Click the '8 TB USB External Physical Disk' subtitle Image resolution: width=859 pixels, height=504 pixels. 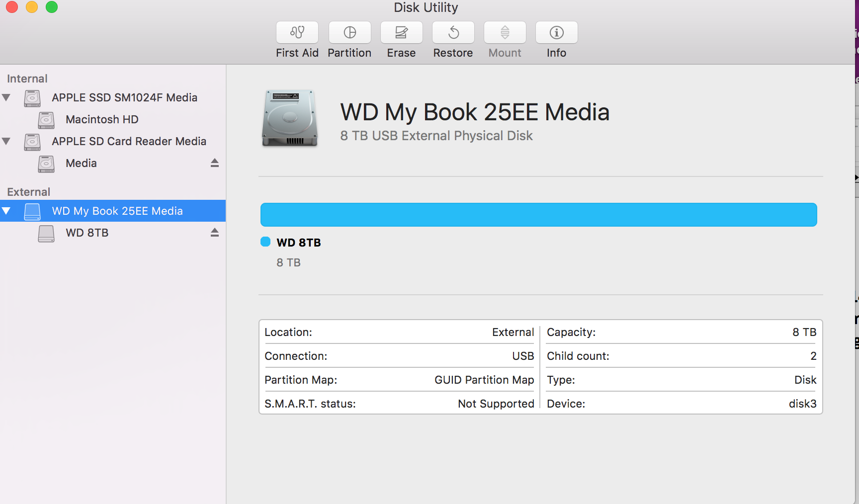436,136
